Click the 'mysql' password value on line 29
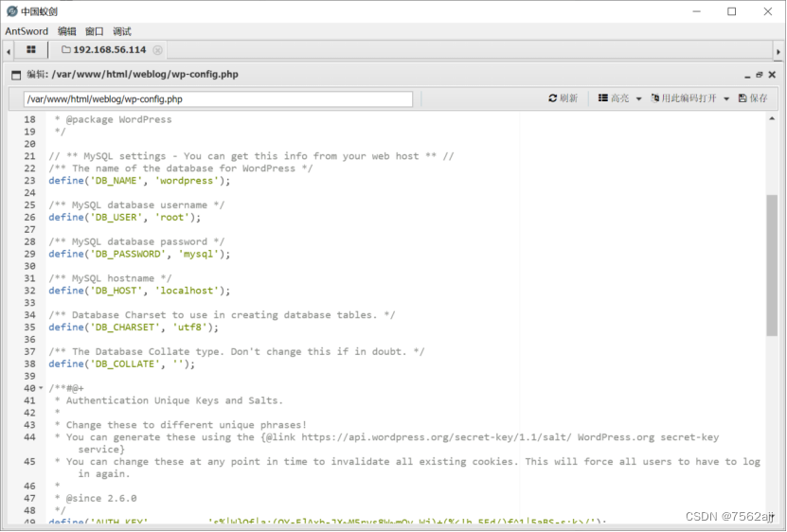 pyautogui.click(x=198, y=254)
